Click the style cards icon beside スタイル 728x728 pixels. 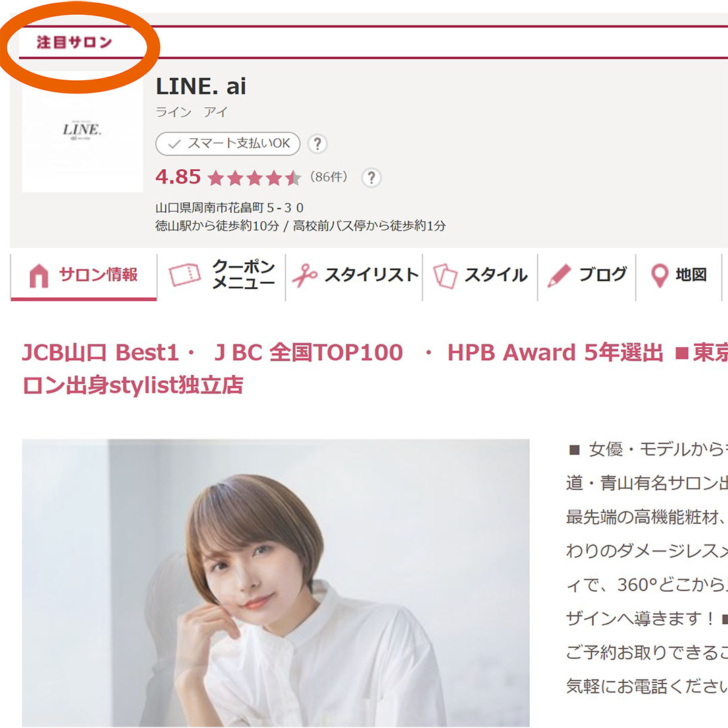pyautogui.click(x=445, y=276)
